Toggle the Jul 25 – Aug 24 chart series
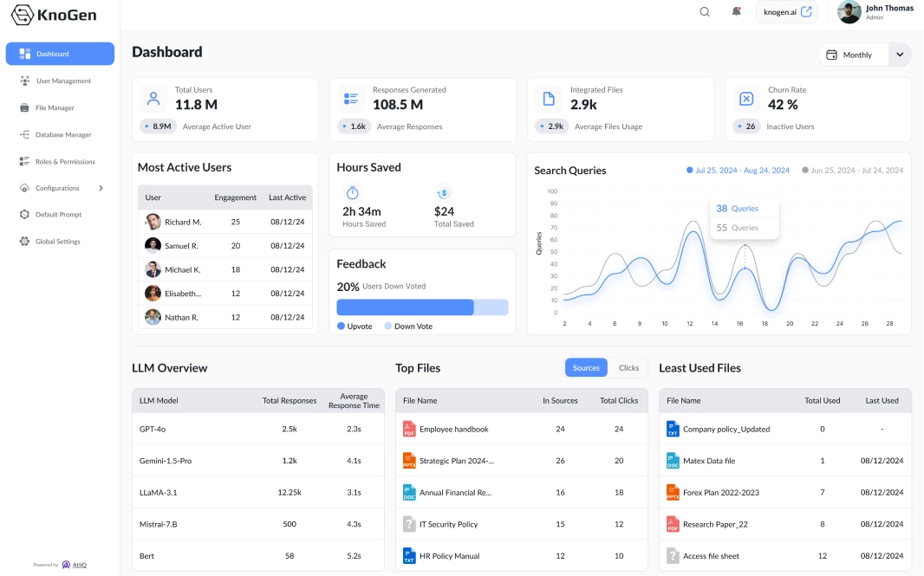Image resolution: width=924 pixels, height=576 pixels. pyautogui.click(x=738, y=171)
